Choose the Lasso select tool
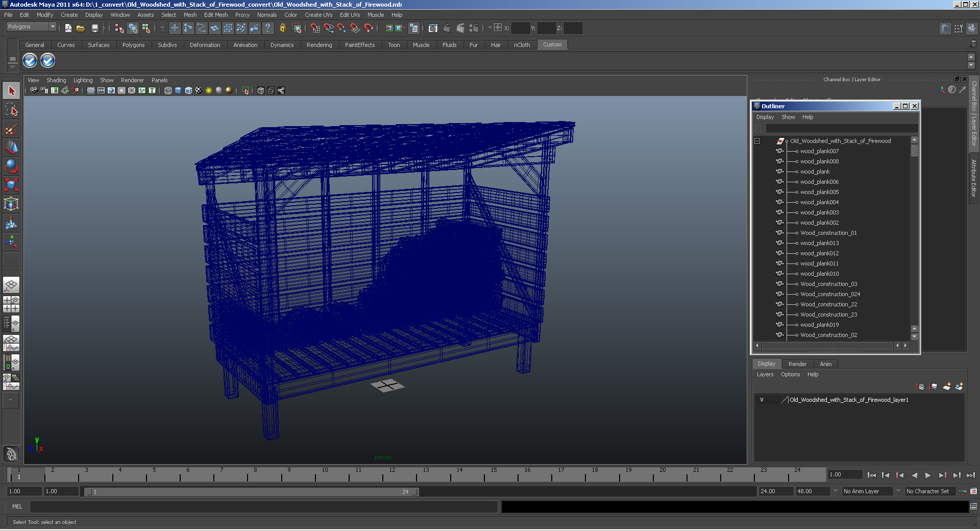Viewport: 980px width, 531px height. click(11, 110)
